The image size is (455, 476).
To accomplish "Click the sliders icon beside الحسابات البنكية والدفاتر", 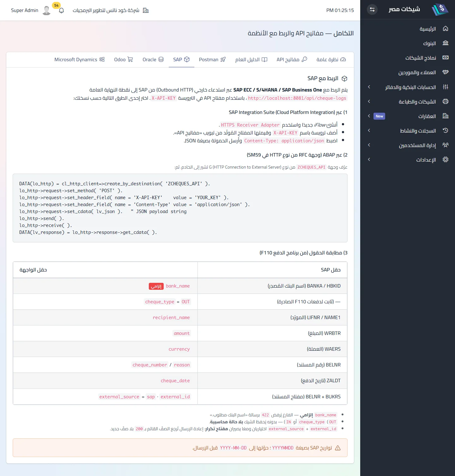I will [x=446, y=87].
